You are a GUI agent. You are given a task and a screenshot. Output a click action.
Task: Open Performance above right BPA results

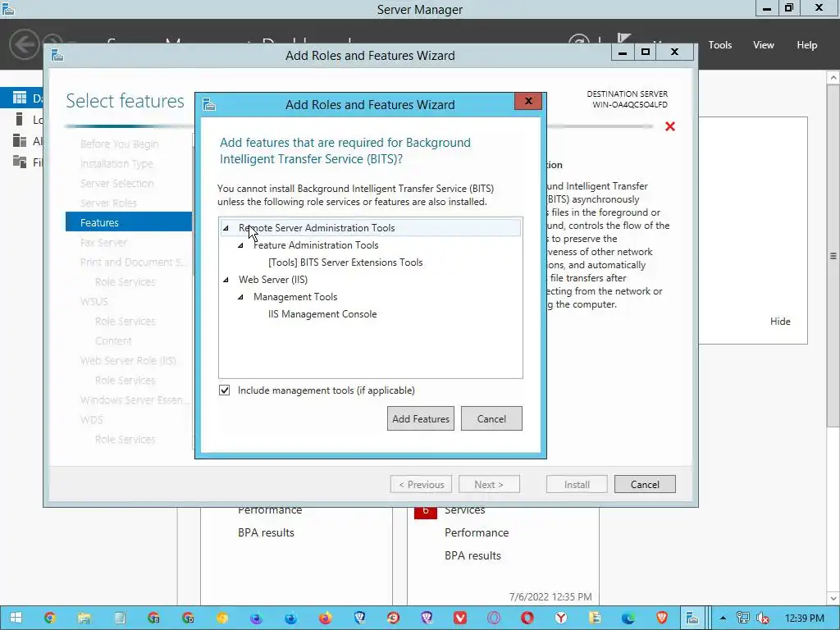tap(477, 532)
